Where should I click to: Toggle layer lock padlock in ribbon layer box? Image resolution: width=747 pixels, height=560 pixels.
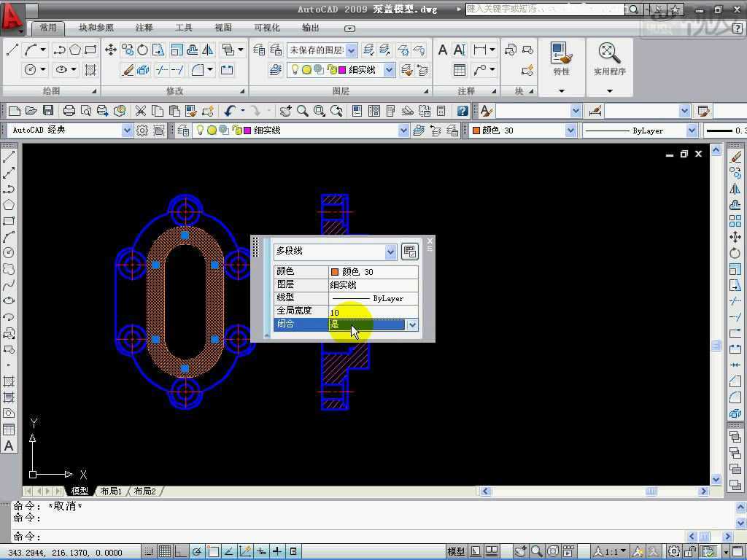(332, 70)
